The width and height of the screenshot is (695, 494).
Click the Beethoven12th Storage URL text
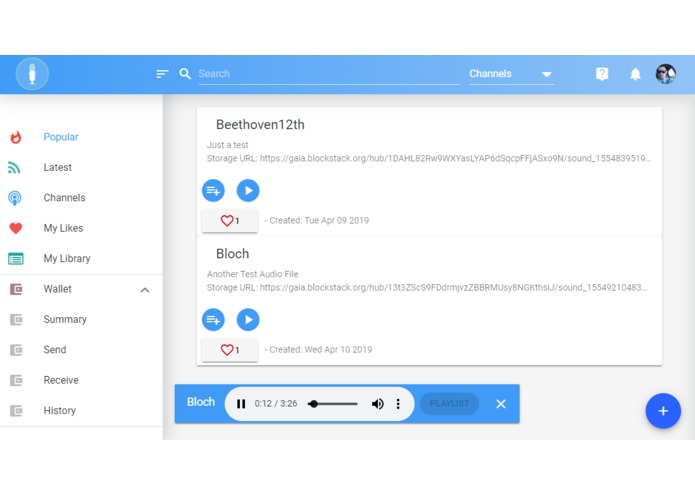pos(429,158)
